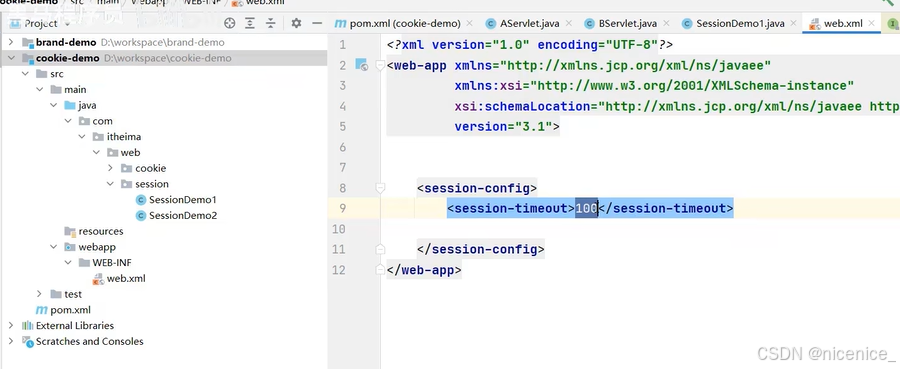Hide the Project panel with minus icon

click(317, 23)
